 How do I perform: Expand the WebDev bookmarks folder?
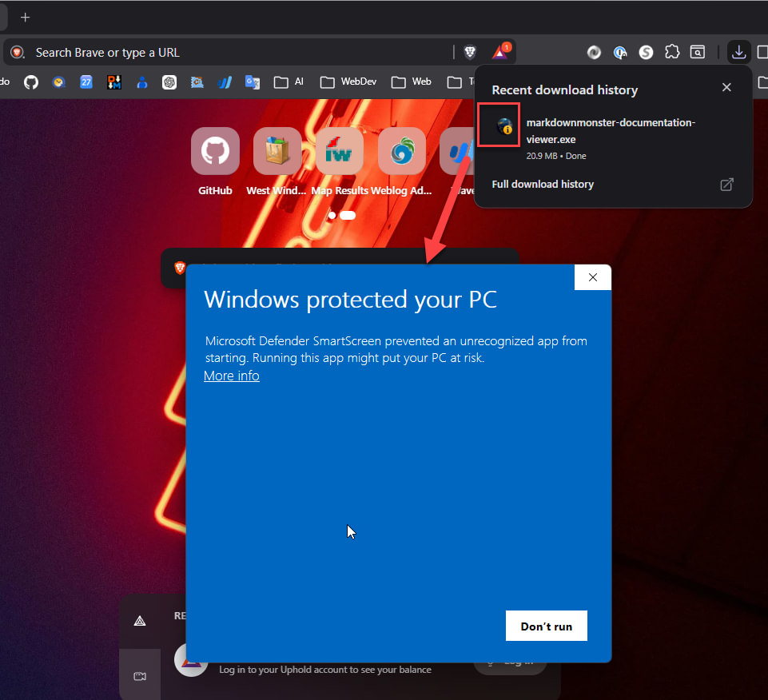(348, 82)
